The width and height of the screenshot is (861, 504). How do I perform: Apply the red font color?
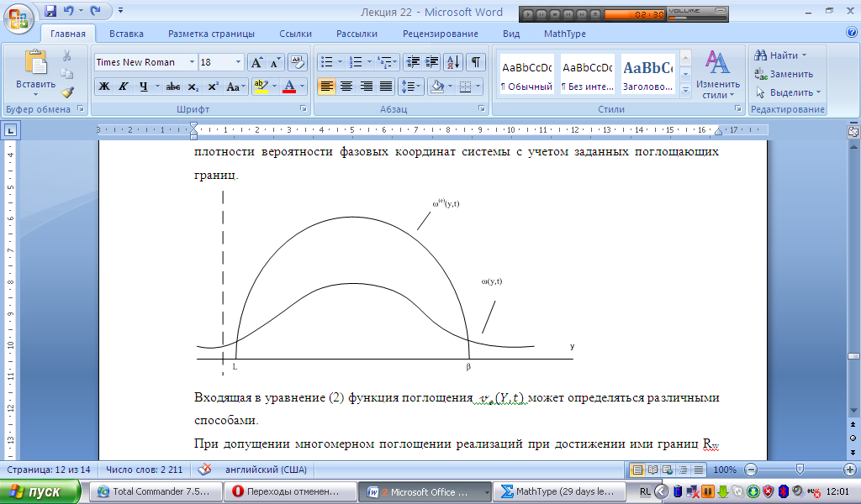tap(289, 87)
